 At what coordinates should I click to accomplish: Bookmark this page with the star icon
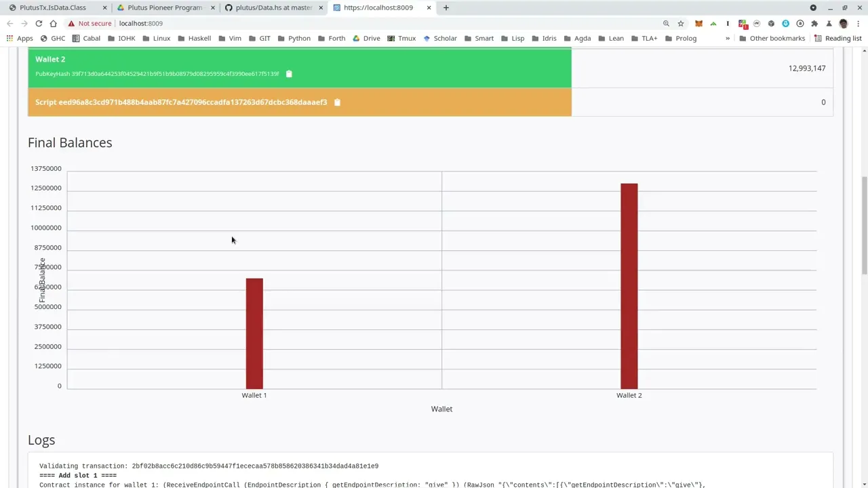[681, 24]
